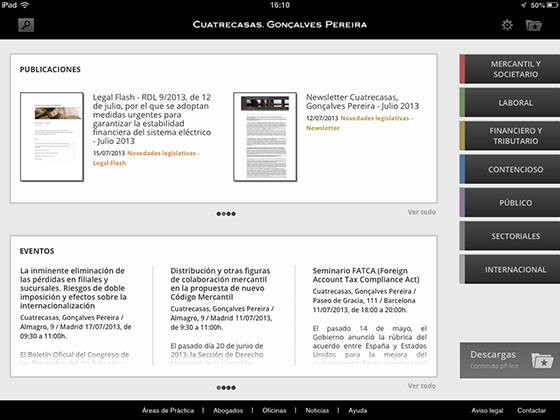The width and height of the screenshot is (560, 420).
Task: Click the 15/07/2013 publication date
Action: [109, 153]
